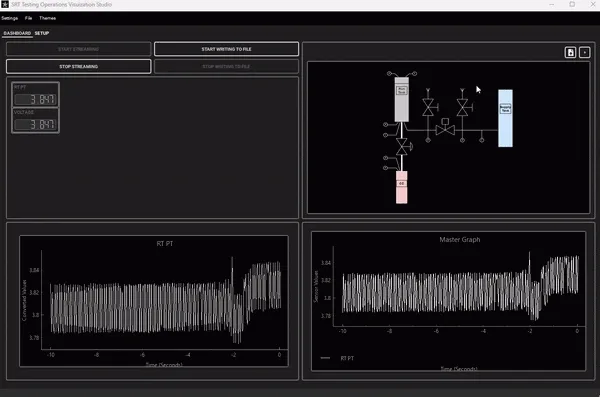Click the play icon above the diagram
Viewport: 600px width, 397px height.
[584, 52]
